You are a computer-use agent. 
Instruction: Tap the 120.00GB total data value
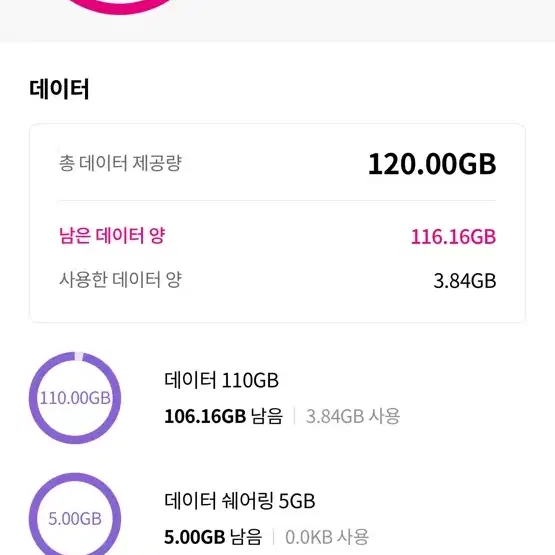[432, 164]
